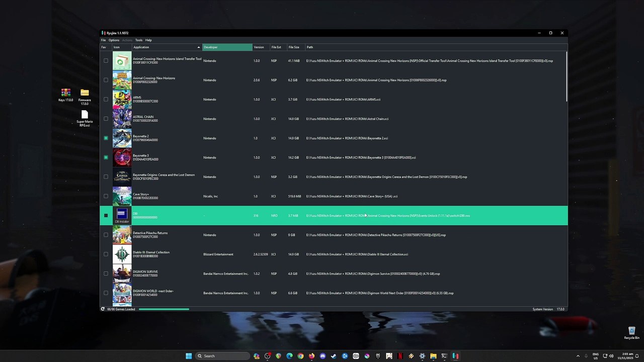Unfavorite Bayonetta 3

tap(106, 157)
